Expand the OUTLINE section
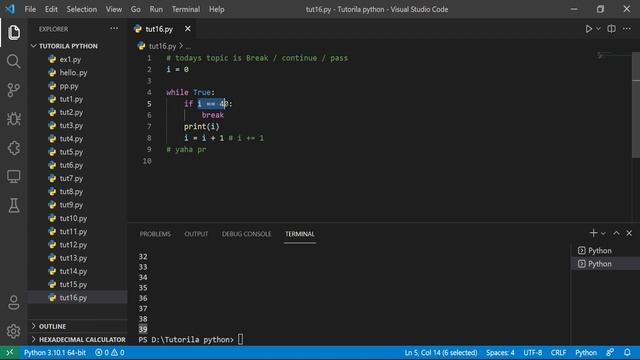 [x=78, y=327]
